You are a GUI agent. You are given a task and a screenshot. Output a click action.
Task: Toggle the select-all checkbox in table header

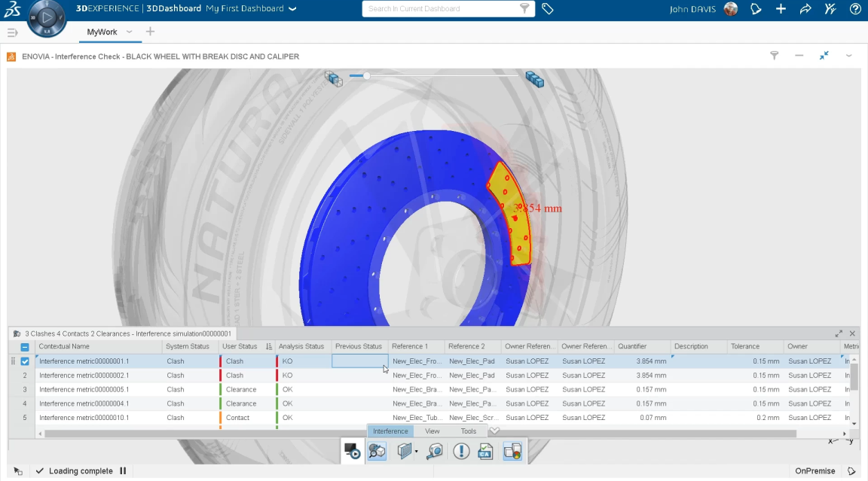pyautogui.click(x=25, y=347)
